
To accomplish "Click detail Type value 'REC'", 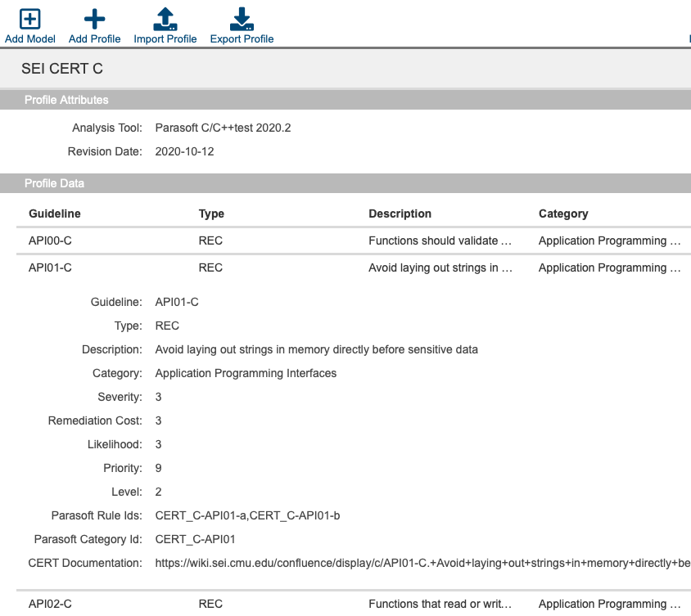I will [x=167, y=326].
